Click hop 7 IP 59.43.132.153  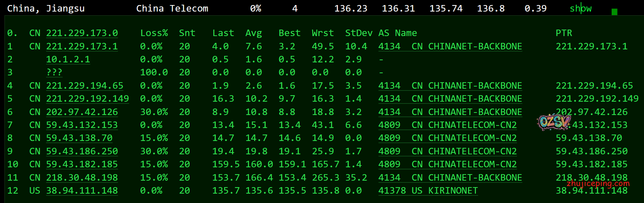[x=82, y=125]
